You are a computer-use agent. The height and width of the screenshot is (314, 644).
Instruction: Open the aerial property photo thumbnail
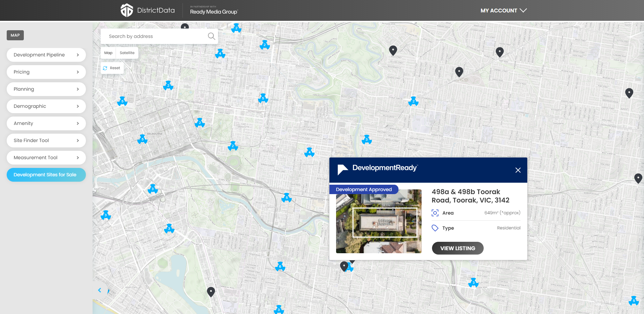point(379,221)
